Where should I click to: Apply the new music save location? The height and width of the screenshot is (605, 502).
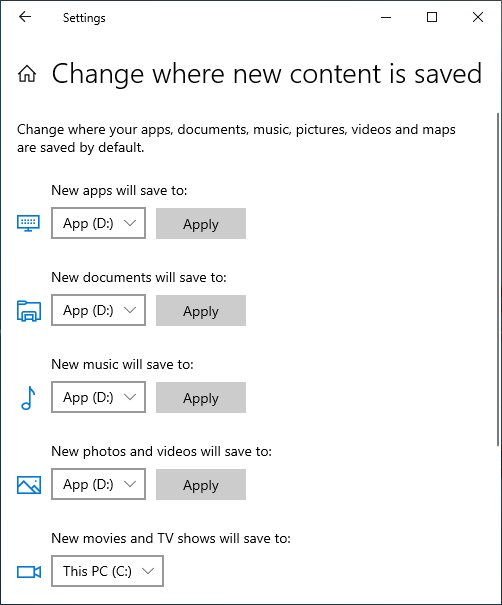click(x=201, y=397)
